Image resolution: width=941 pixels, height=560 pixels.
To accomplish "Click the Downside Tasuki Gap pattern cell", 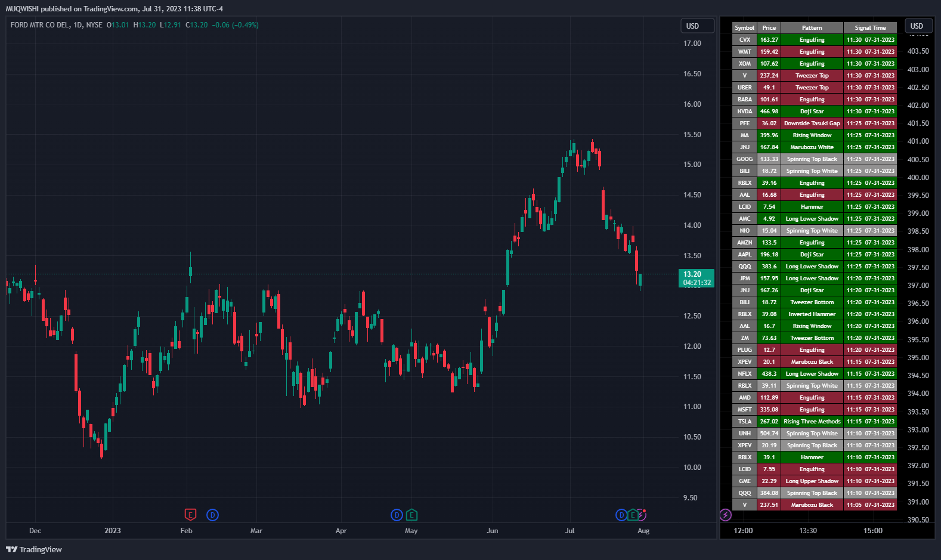I will 812,123.
